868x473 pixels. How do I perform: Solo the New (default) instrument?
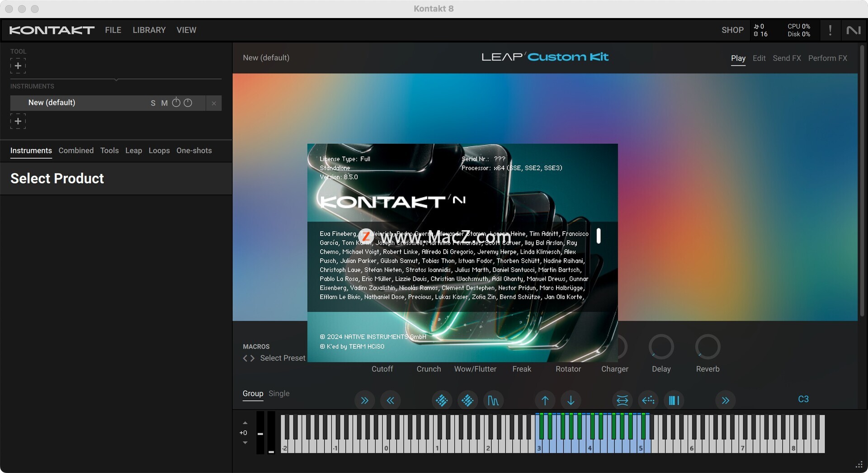(153, 103)
